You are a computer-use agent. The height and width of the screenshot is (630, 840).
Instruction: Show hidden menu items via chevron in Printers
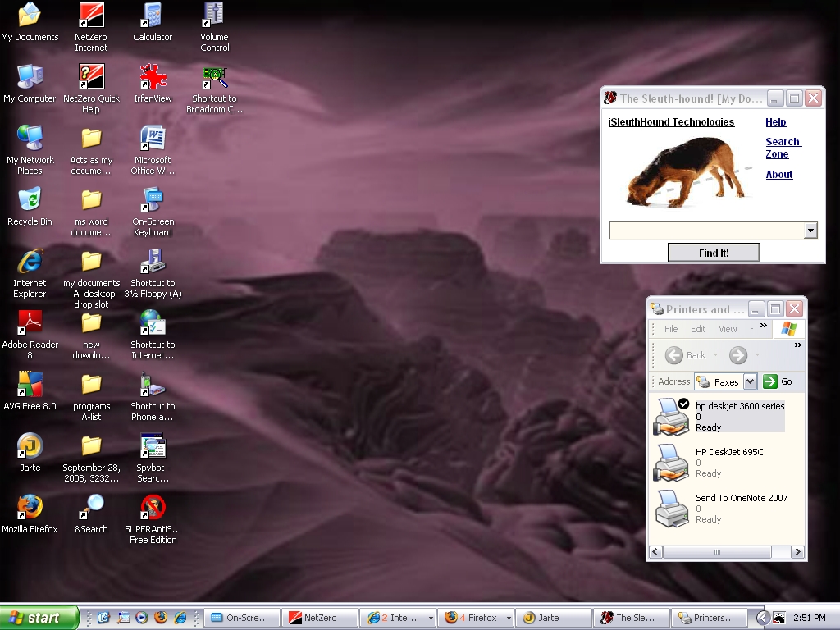(x=763, y=326)
